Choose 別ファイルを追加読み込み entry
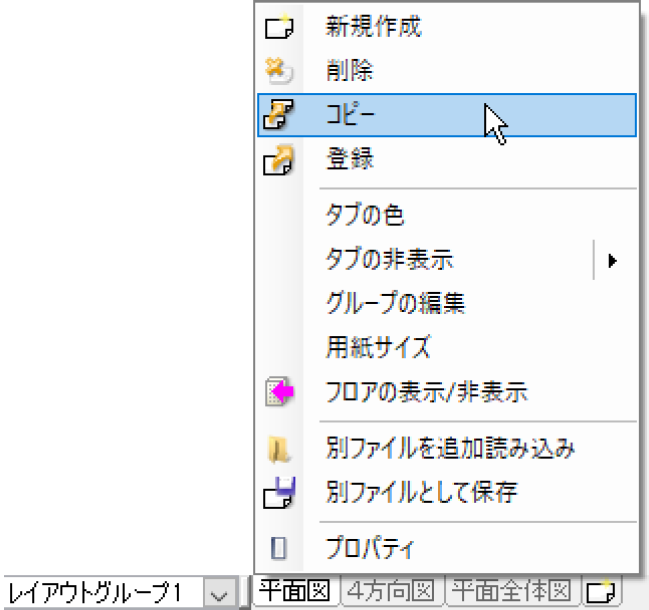Image resolution: width=649 pixels, height=610 pixels. coord(446,449)
